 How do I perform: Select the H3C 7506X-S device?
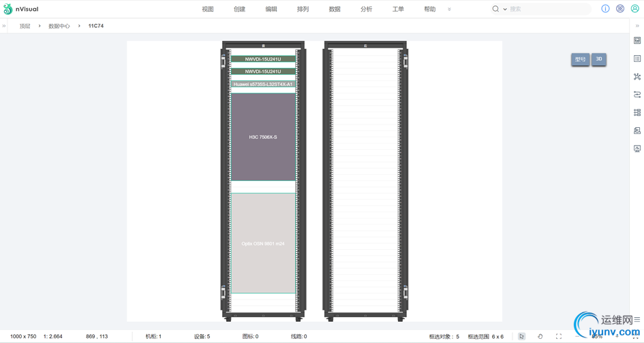263,137
